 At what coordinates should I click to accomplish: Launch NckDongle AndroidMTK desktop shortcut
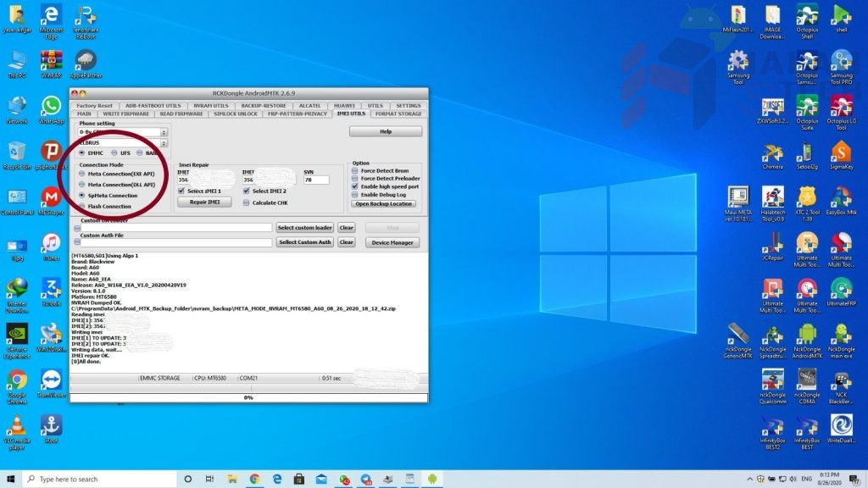tap(807, 341)
